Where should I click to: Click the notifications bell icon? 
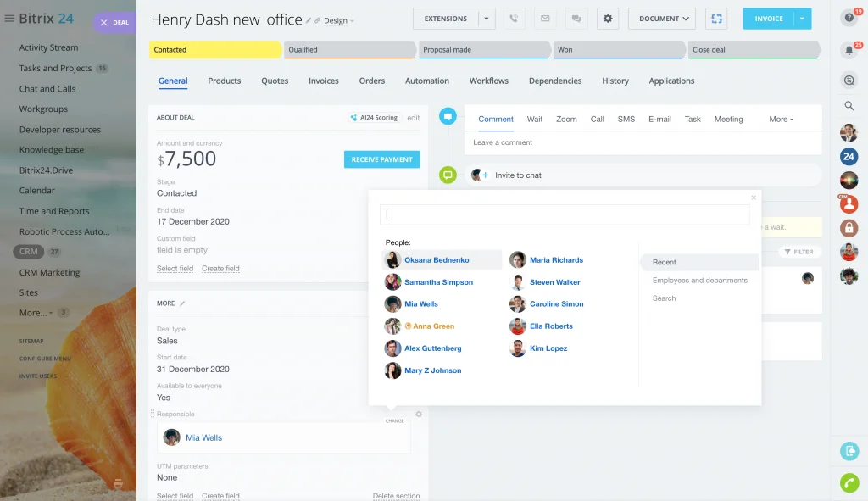[x=849, y=50]
